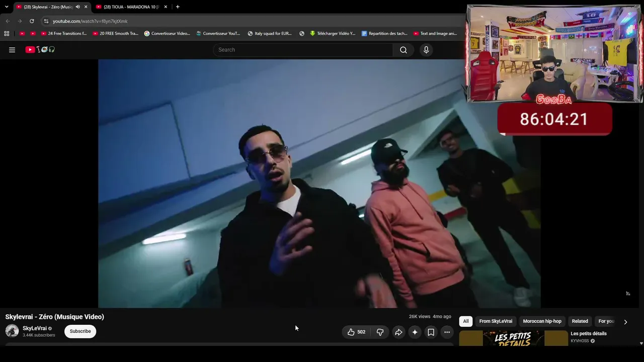This screenshot has height=362, width=644.
Task: Open 24 Free Transitions bookmark
Action: pos(64,34)
